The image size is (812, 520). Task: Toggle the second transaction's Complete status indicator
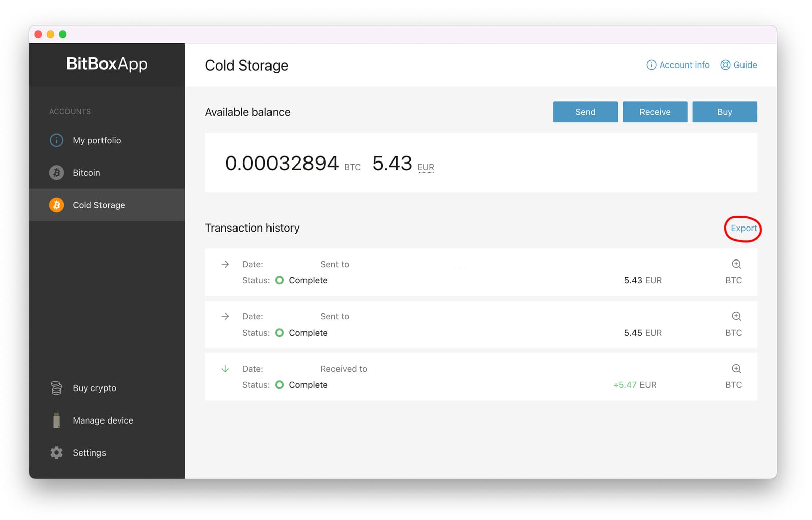point(279,333)
